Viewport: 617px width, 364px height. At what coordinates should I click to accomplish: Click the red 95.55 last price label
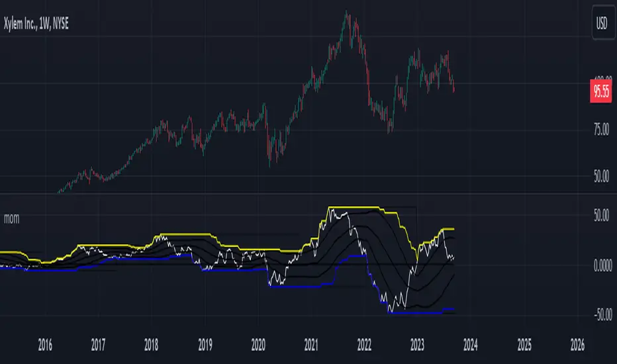pyautogui.click(x=601, y=91)
